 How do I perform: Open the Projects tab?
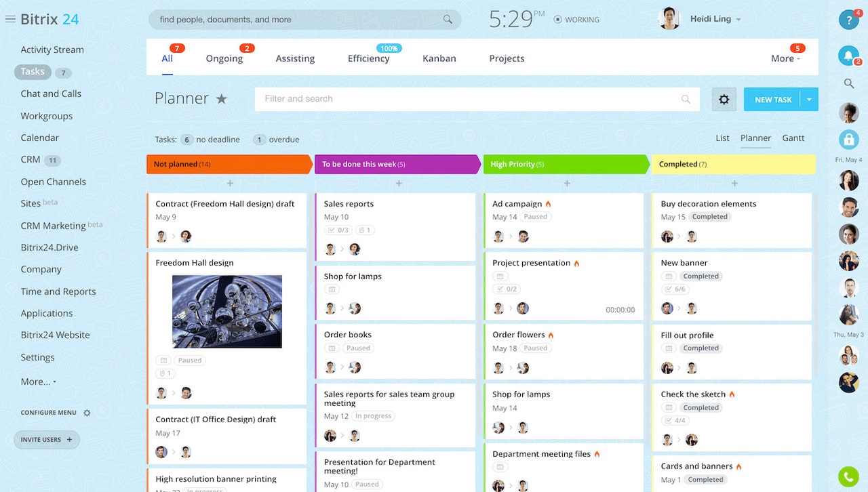[507, 58]
